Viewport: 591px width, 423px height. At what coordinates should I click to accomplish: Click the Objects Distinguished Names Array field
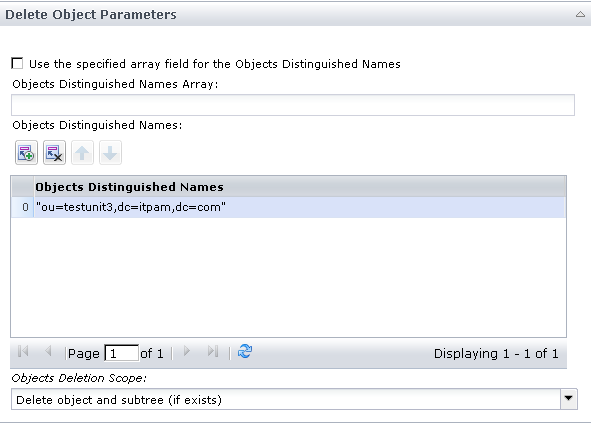coord(293,105)
